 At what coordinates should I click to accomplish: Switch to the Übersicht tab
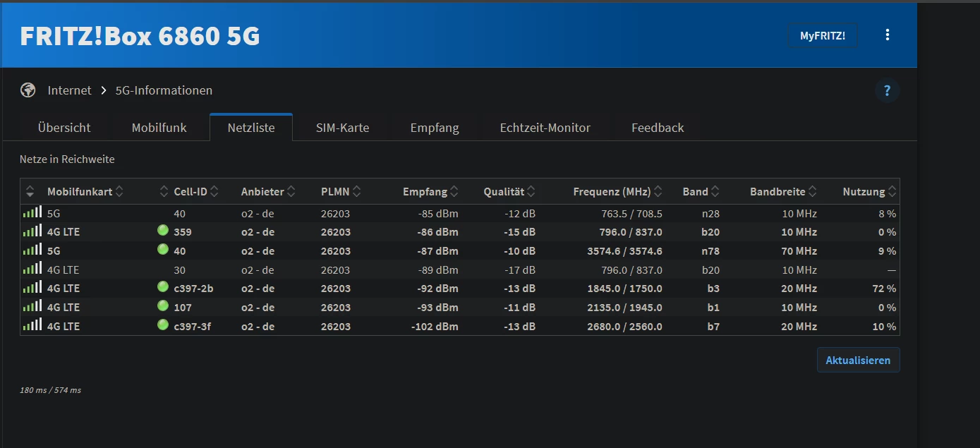coord(64,128)
